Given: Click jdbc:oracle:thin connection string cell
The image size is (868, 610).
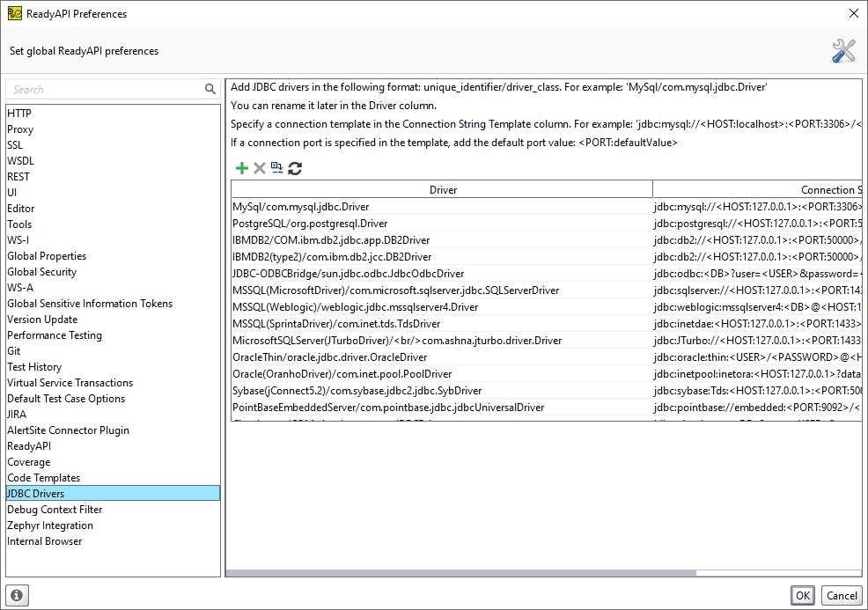Looking at the screenshot, I should tap(757, 357).
